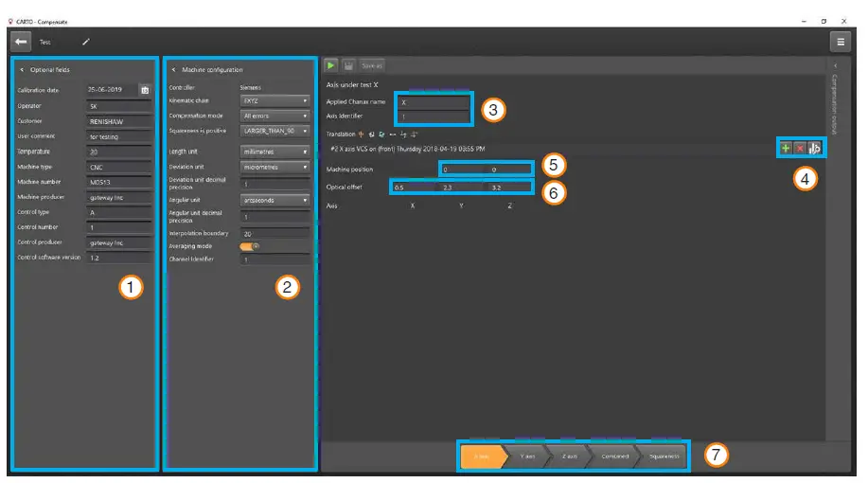The width and height of the screenshot is (868, 483).
Task: Click the Optical offset field showing 0.5
Action: pos(414,188)
